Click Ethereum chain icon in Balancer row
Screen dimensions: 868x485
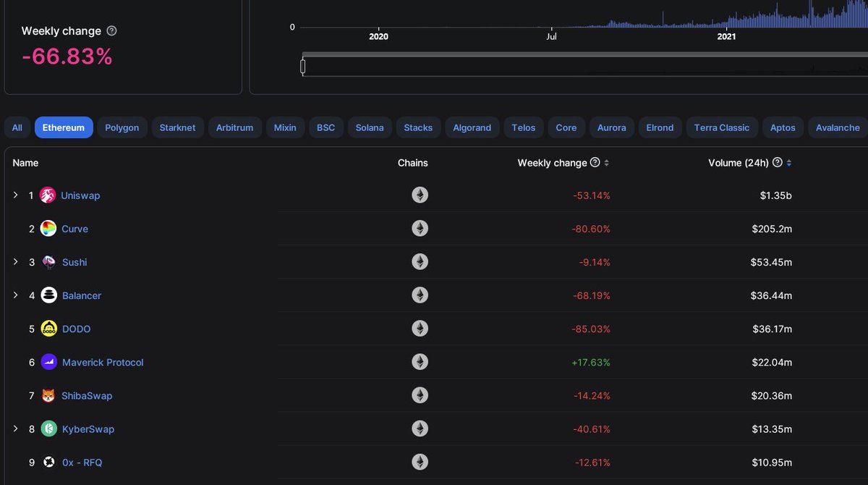pyautogui.click(x=420, y=295)
